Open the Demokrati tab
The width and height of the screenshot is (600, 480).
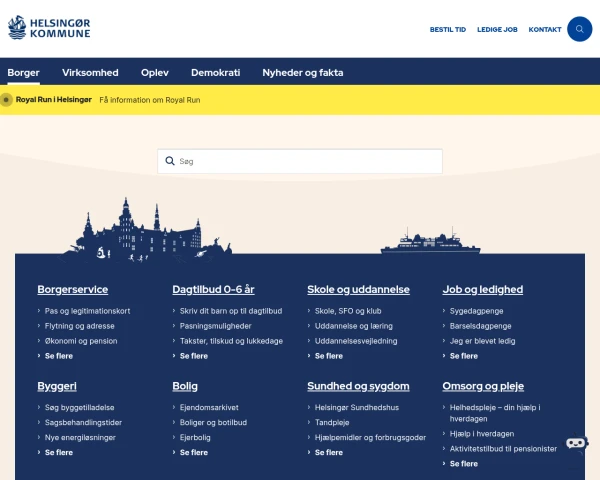[x=215, y=72]
